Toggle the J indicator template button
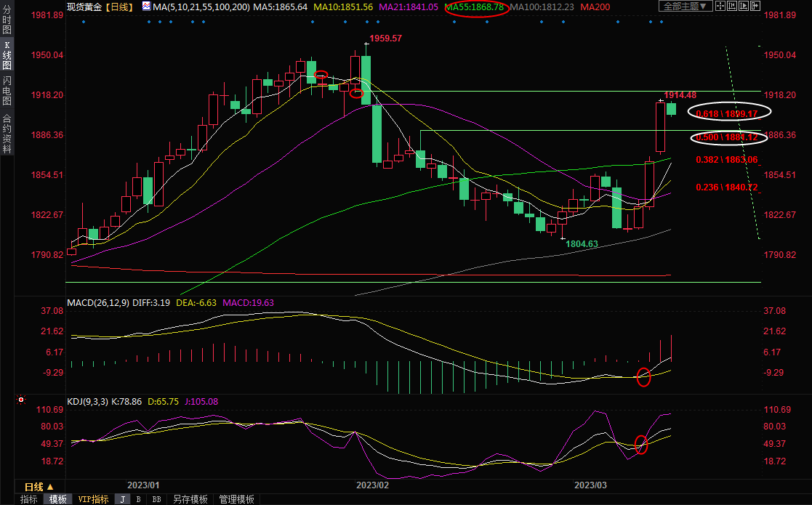This screenshot has height=505, width=812. click(122, 499)
